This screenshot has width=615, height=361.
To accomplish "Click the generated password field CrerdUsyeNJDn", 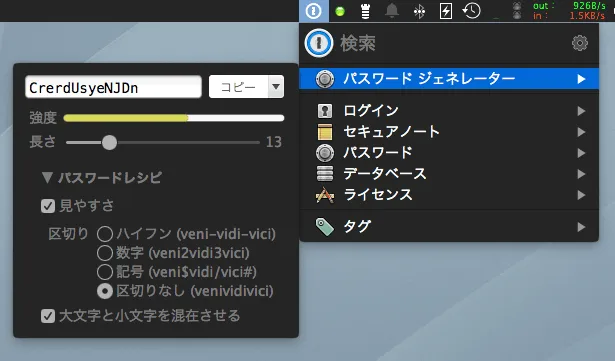I will pyautogui.click(x=113, y=87).
